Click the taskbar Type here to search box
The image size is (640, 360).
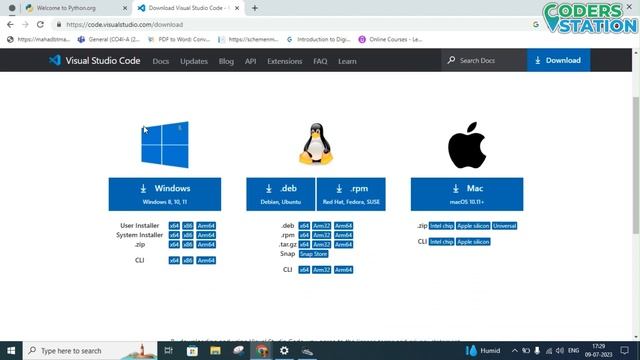90,351
